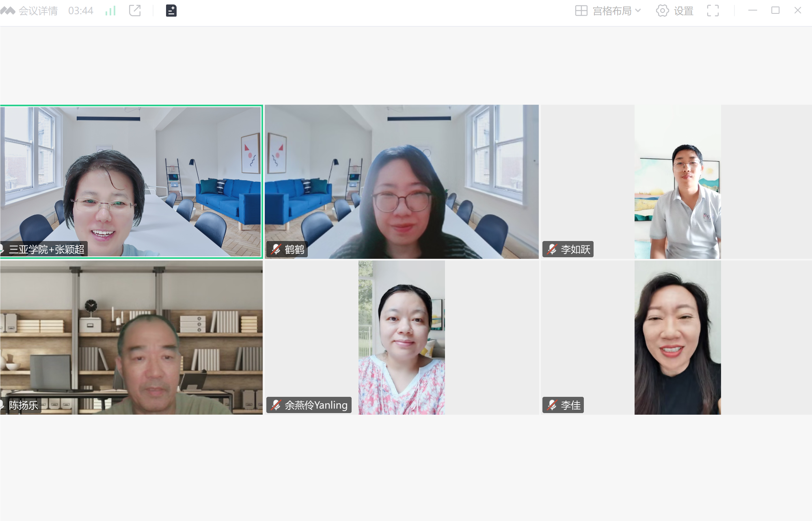Screen dimensions: 812x521
Task: Click the settings gear icon
Action: 662,11
